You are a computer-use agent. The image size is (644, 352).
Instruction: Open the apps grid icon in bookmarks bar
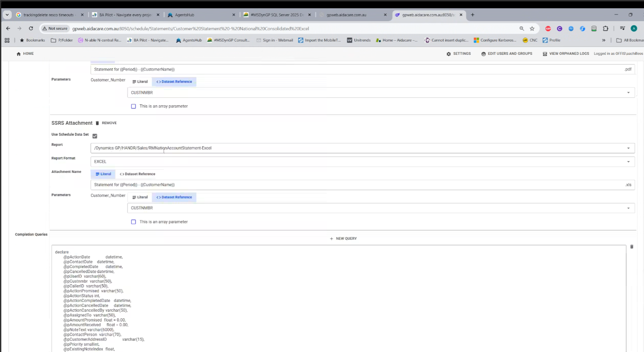click(7, 40)
